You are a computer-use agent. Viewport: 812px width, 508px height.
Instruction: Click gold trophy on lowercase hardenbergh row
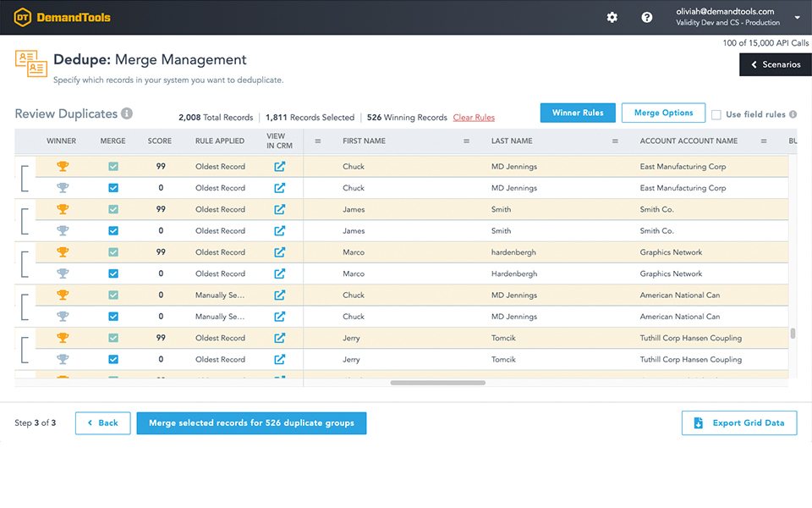(x=63, y=252)
